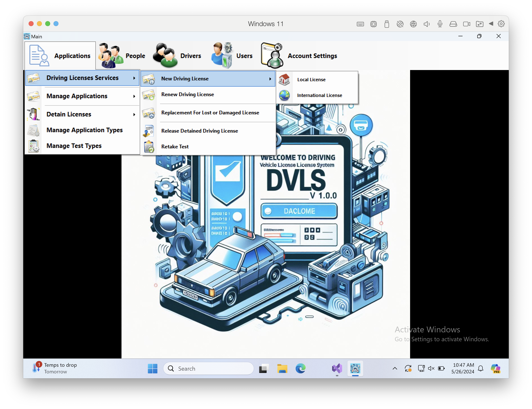Expand Manage Applications submenu arrow

[x=134, y=96]
